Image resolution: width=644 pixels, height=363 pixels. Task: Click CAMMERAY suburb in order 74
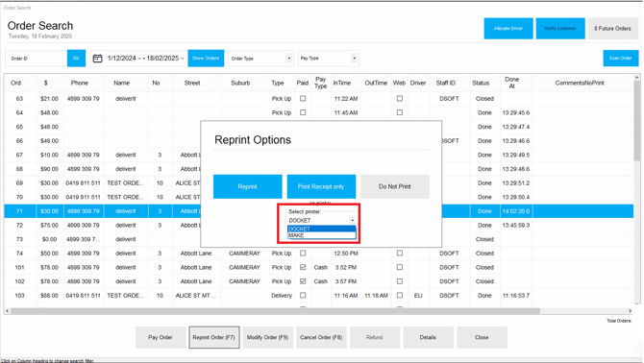click(245, 254)
